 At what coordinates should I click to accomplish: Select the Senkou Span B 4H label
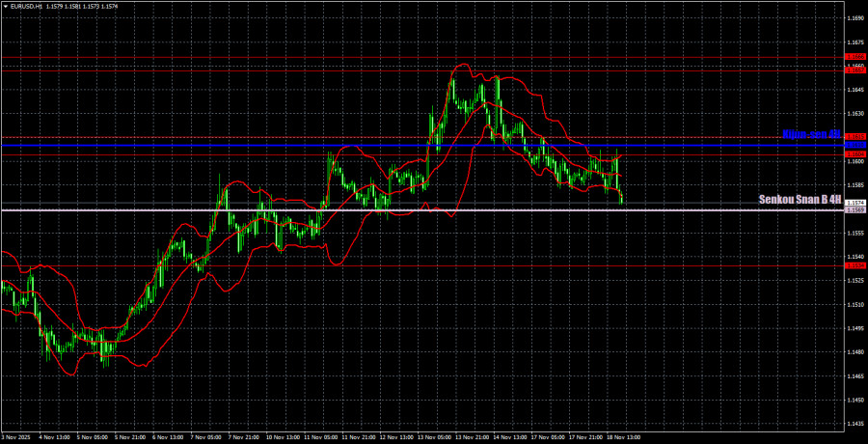[x=800, y=199]
